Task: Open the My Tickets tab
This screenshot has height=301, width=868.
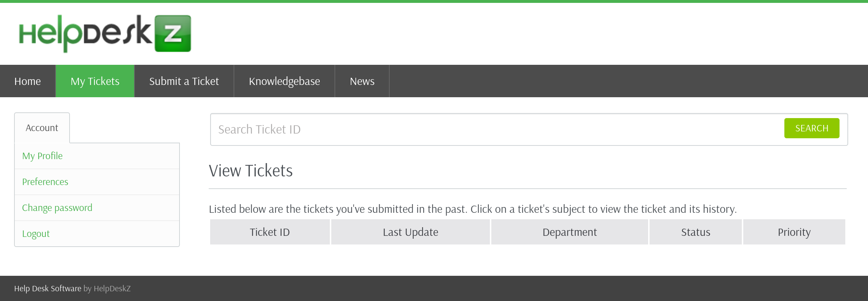Action: click(x=95, y=81)
